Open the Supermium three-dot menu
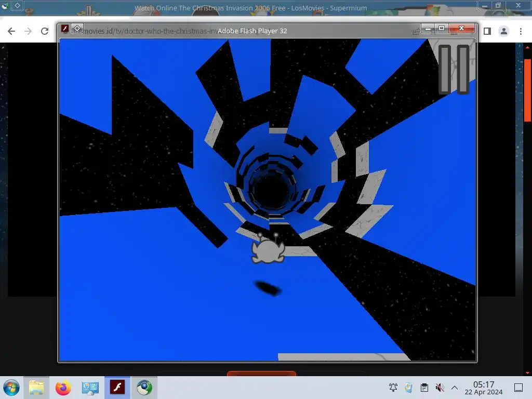 click(521, 31)
